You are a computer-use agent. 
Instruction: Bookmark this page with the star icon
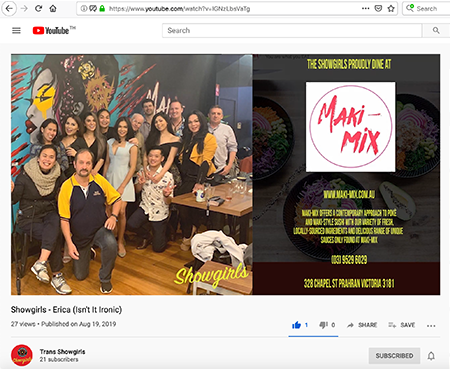pos(391,9)
